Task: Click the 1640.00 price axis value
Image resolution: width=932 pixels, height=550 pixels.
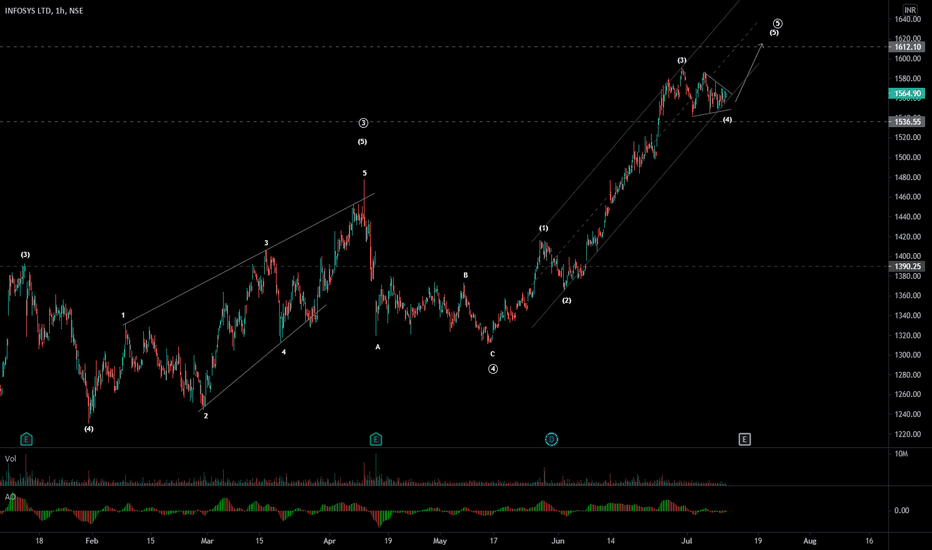Action: coord(908,20)
